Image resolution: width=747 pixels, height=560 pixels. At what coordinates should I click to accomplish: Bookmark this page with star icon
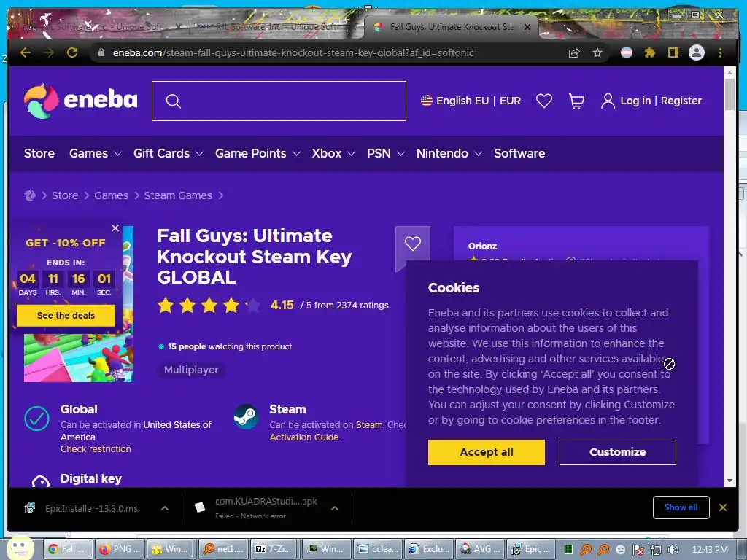[x=597, y=52]
